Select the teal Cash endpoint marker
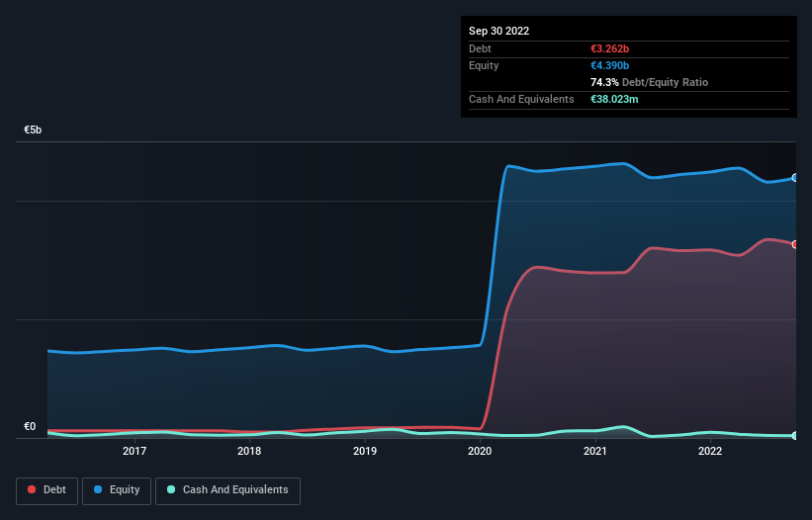 (x=795, y=436)
